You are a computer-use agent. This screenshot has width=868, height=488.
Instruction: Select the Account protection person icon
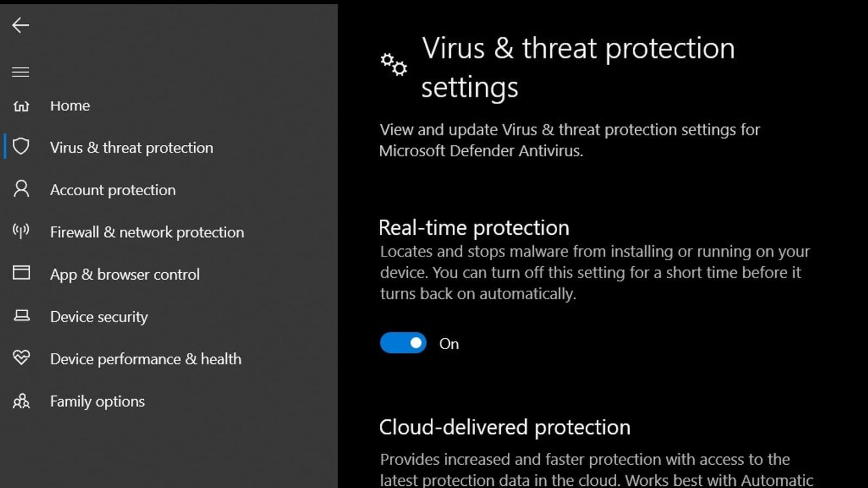21,189
